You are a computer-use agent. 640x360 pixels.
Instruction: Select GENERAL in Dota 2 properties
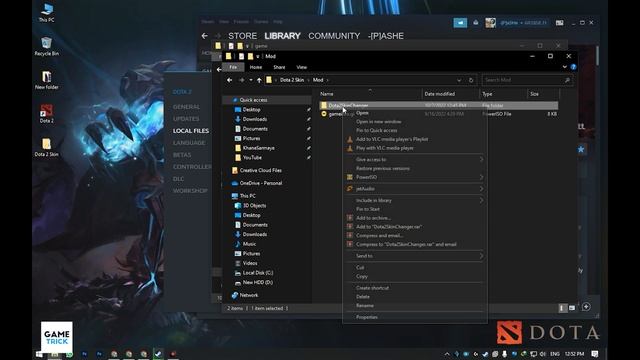pos(187,107)
